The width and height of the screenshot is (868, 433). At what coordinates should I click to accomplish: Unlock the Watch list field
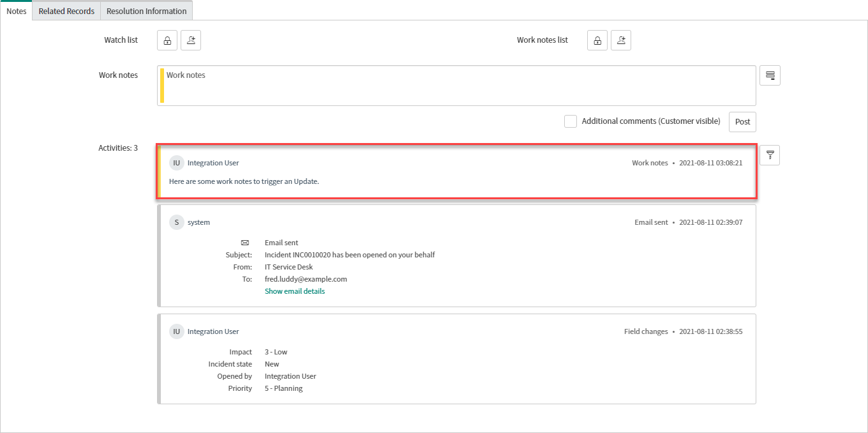tap(167, 40)
